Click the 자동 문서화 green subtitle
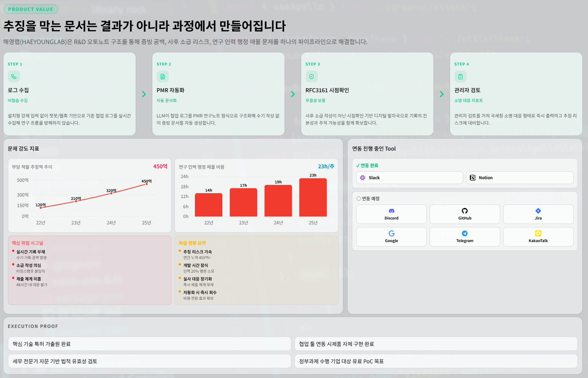Viewport: 588px width, 378px height. click(167, 101)
